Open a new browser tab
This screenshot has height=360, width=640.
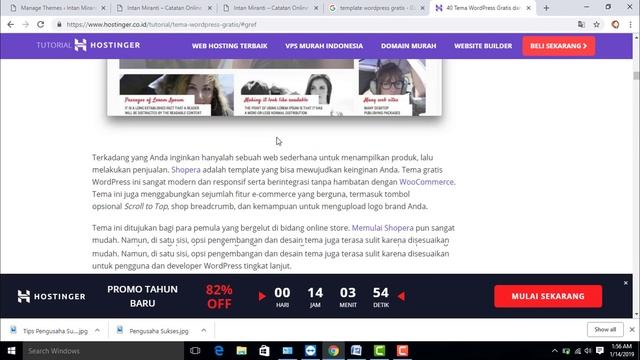pyautogui.click(x=546, y=8)
